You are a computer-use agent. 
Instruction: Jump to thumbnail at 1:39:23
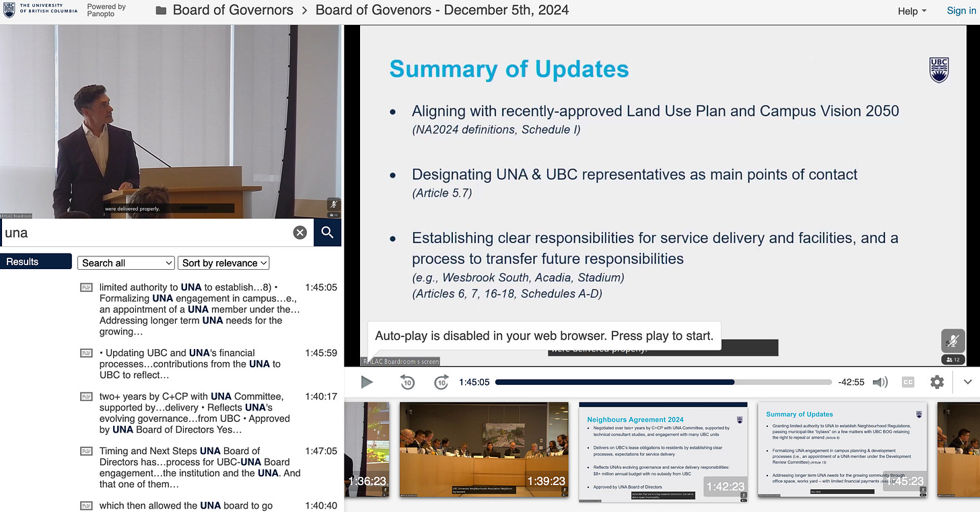click(x=484, y=449)
